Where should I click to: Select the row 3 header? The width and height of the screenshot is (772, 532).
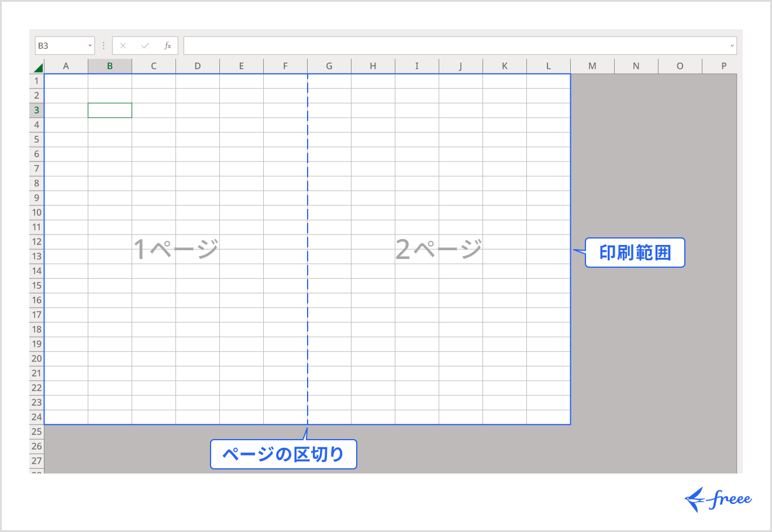[x=36, y=110]
